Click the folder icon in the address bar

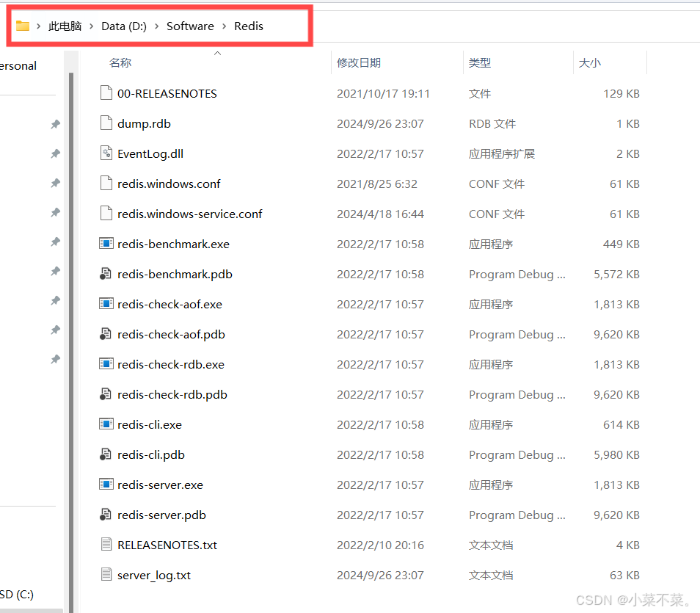click(x=22, y=26)
